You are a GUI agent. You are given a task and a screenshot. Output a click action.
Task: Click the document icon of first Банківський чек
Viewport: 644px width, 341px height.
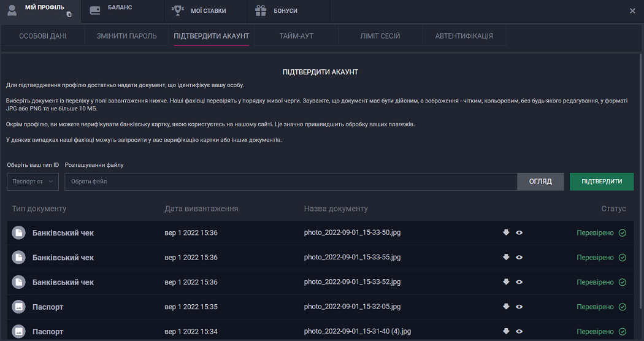tap(19, 233)
